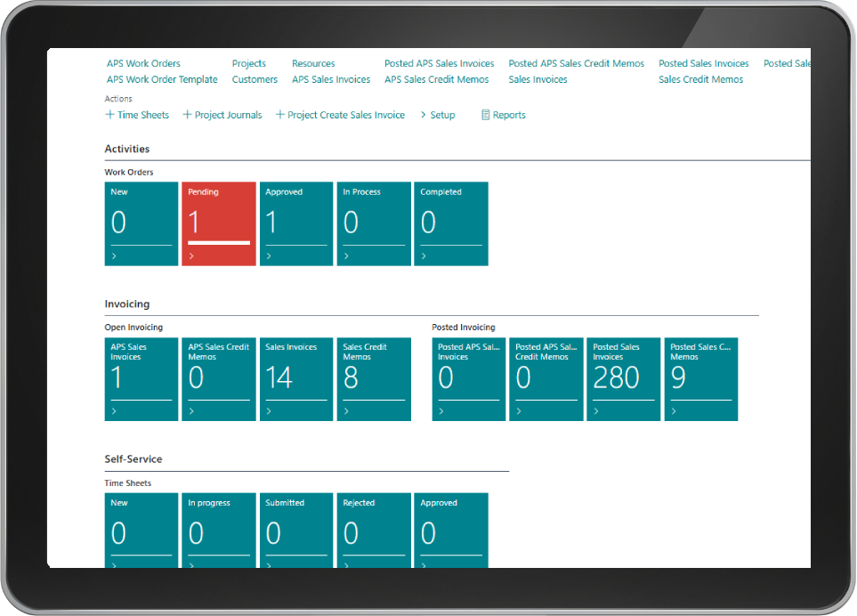Open Sales Invoices navigation link
The height and width of the screenshot is (616, 857).
(x=538, y=79)
